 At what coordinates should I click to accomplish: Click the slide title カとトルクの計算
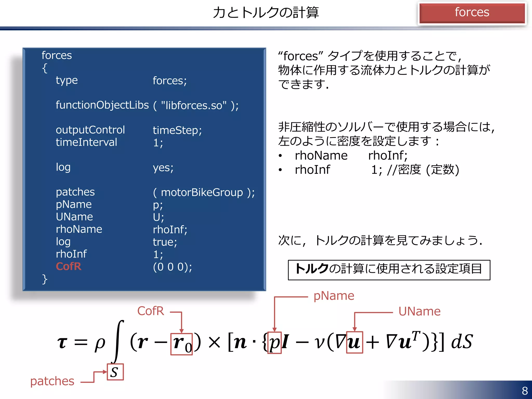[266, 12]
